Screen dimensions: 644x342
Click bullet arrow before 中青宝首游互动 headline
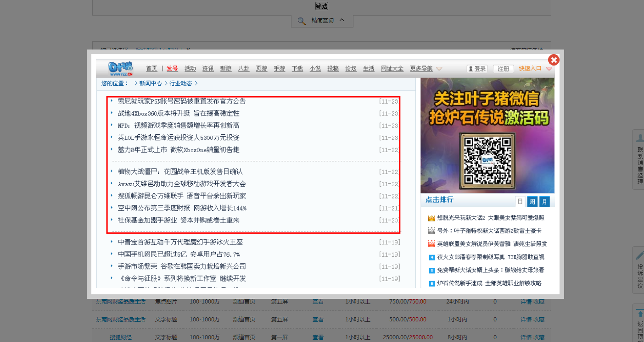112,241
